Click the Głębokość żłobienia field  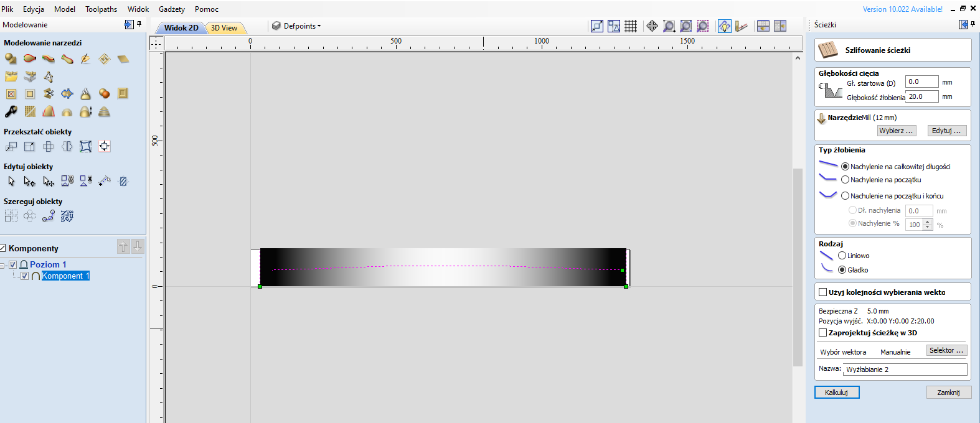pos(921,96)
